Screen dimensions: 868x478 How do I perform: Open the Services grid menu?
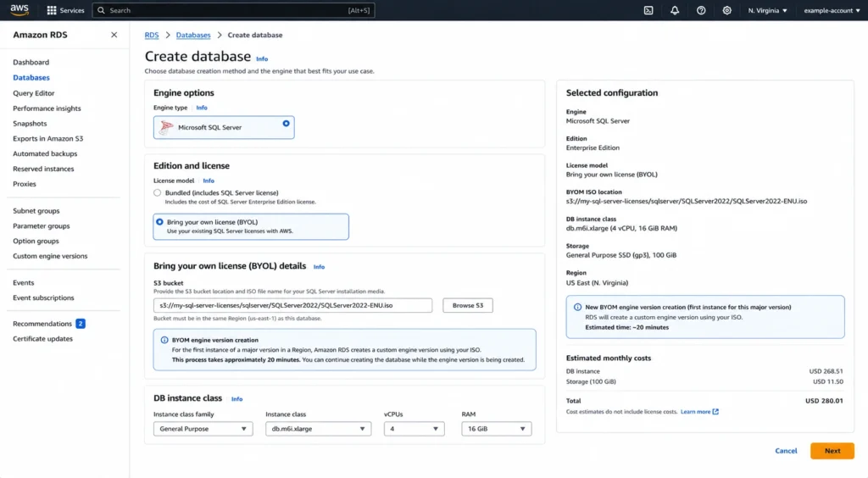65,10
